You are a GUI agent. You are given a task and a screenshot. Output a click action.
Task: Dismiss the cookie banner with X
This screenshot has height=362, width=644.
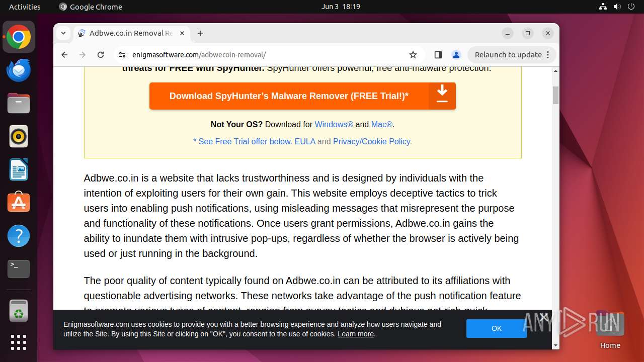click(x=543, y=317)
